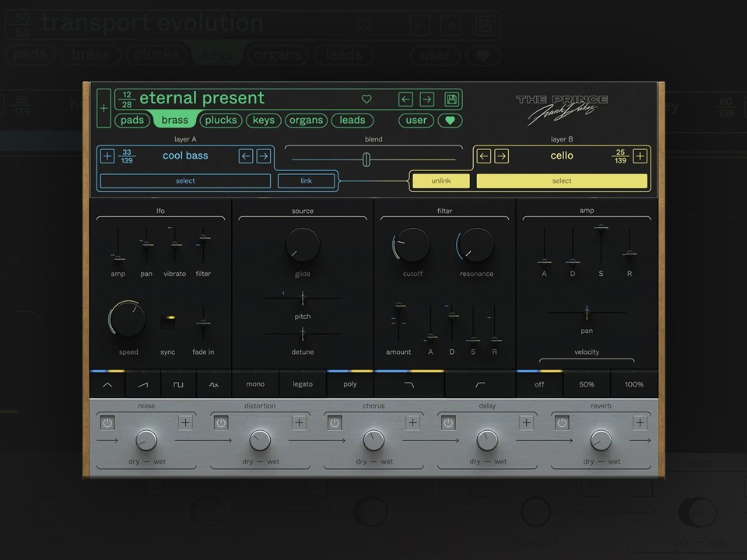Expand the distortion effect plus button
Image resolution: width=747 pixels, height=560 pixels.
point(299,422)
